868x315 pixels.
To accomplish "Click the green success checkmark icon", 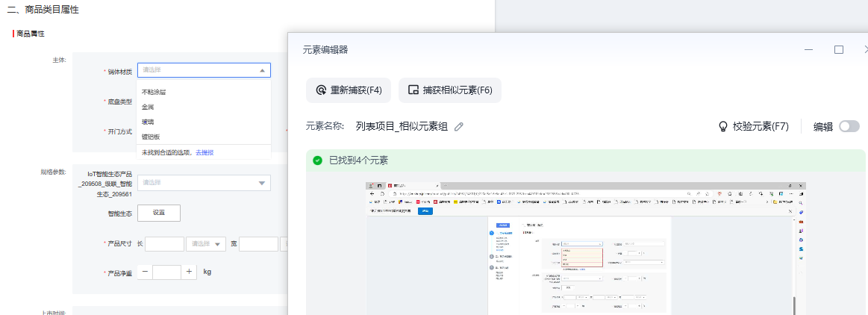I will (x=317, y=160).
